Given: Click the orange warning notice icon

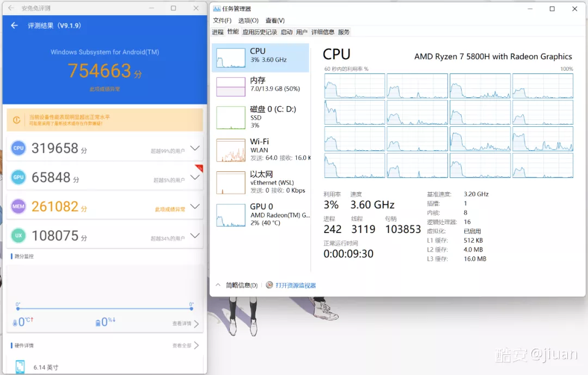Looking at the screenshot, I should (17, 120).
